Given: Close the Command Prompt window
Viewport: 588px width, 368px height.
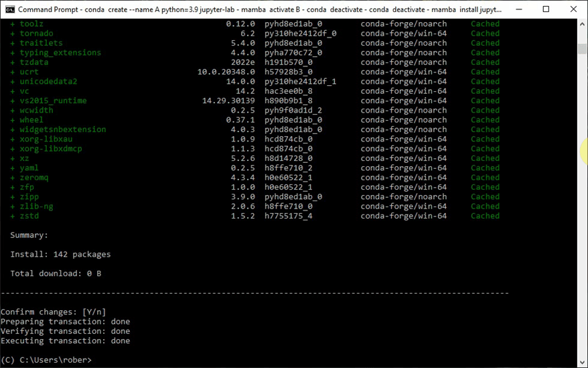Looking at the screenshot, I should point(574,9).
